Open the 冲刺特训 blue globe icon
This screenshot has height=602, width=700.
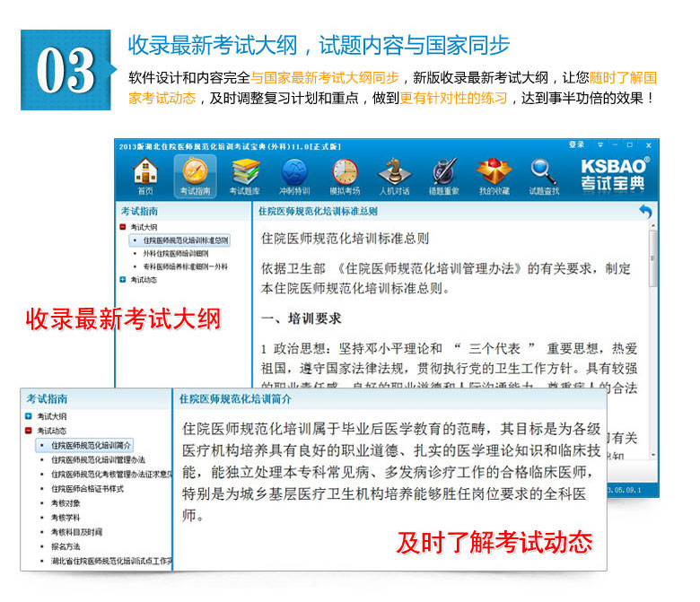click(x=294, y=176)
